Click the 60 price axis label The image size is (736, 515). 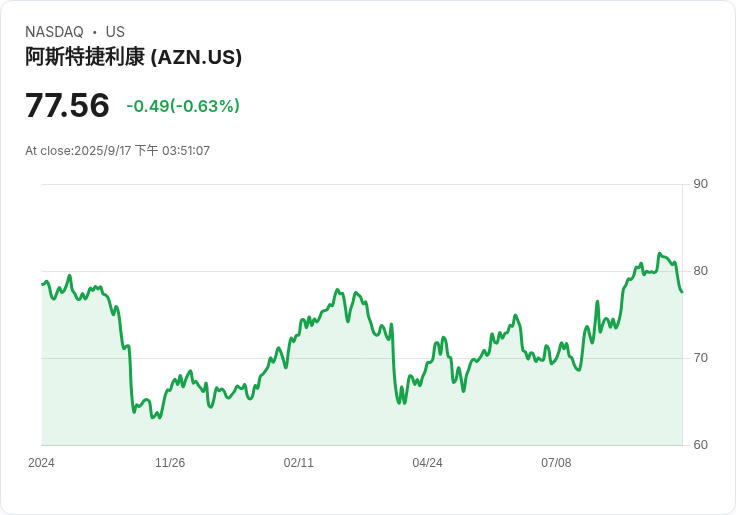tap(700, 445)
